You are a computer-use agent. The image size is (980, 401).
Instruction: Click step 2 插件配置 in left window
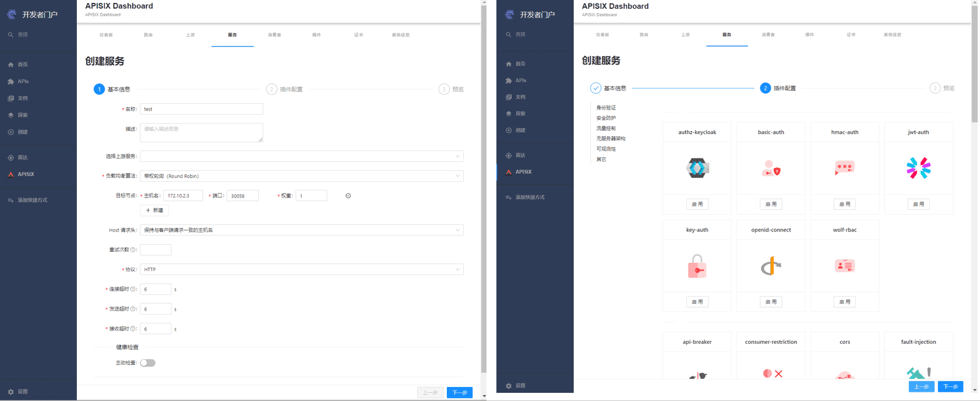click(x=284, y=89)
